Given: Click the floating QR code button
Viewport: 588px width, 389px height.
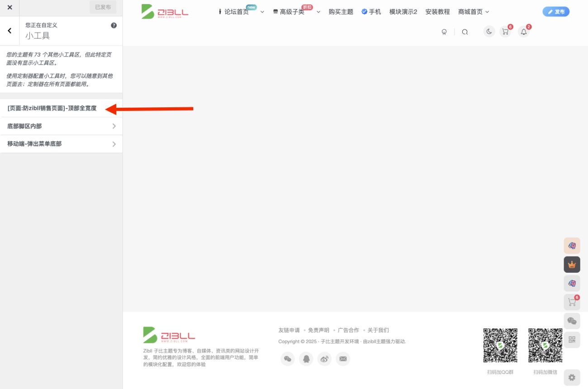Looking at the screenshot, I should (x=572, y=339).
